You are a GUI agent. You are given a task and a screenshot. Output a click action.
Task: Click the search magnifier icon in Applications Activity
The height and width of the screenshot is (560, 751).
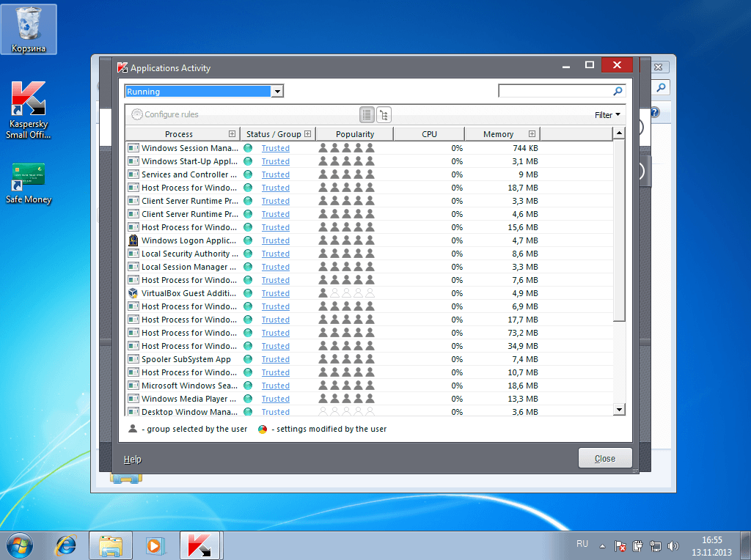618,91
